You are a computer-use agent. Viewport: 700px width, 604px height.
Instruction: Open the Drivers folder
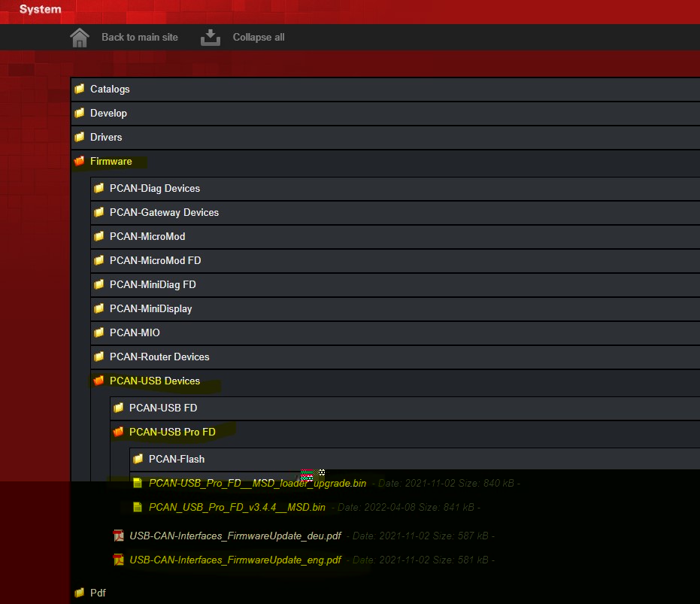point(106,137)
